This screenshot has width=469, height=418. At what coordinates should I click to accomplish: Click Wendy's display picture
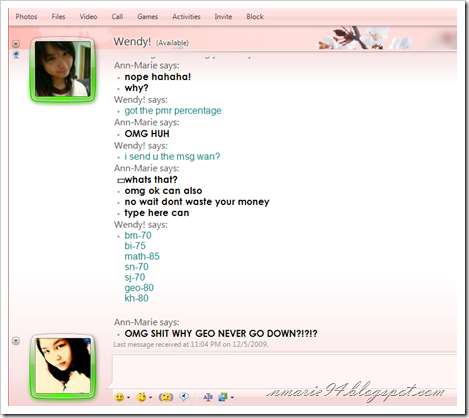(63, 69)
